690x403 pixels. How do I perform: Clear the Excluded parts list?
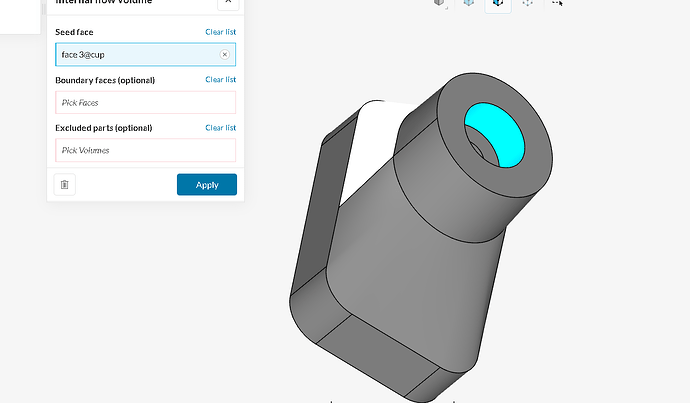click(220, 128)
